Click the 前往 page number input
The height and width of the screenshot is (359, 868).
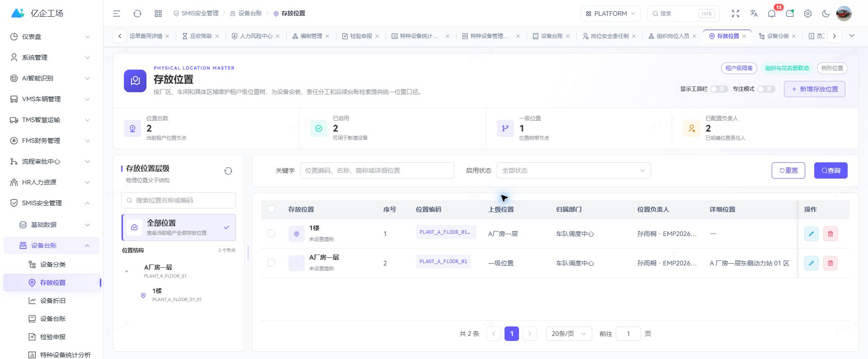[x=628, y=334]
